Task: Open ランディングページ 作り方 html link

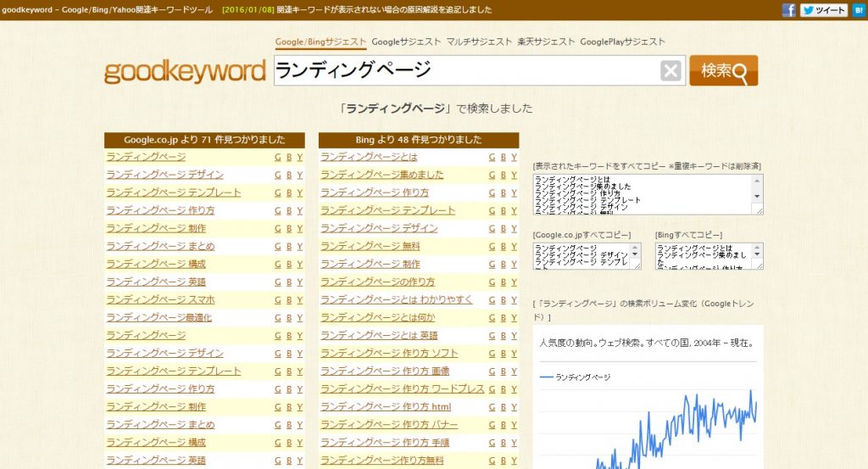Action: (386, 406)
